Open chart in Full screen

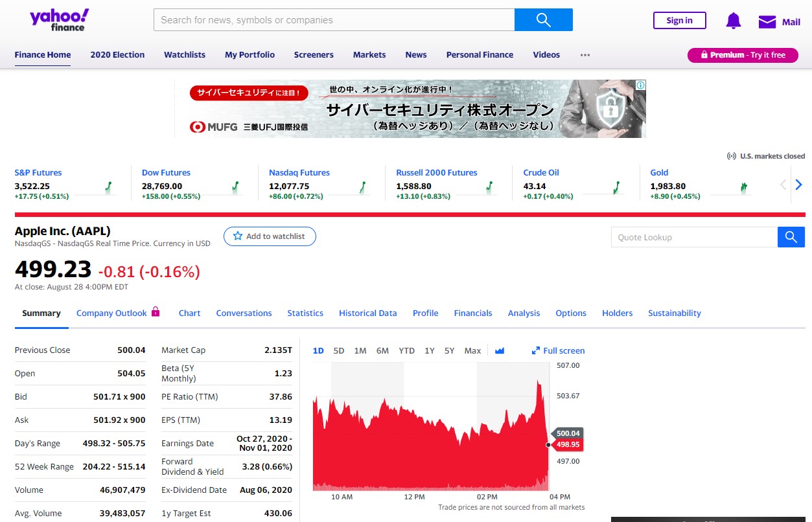click(x=558, y=350)
